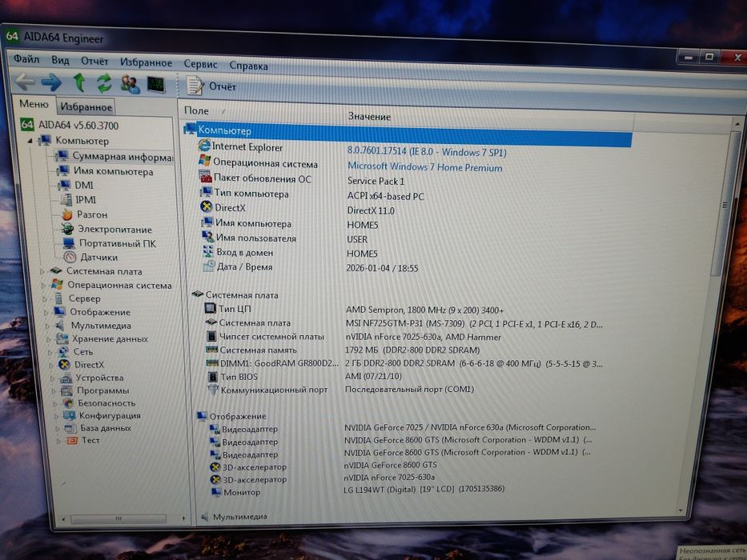The image size is (747, 560).
Task: Open the Internet Explorer version link
Action: pos(427,151)
